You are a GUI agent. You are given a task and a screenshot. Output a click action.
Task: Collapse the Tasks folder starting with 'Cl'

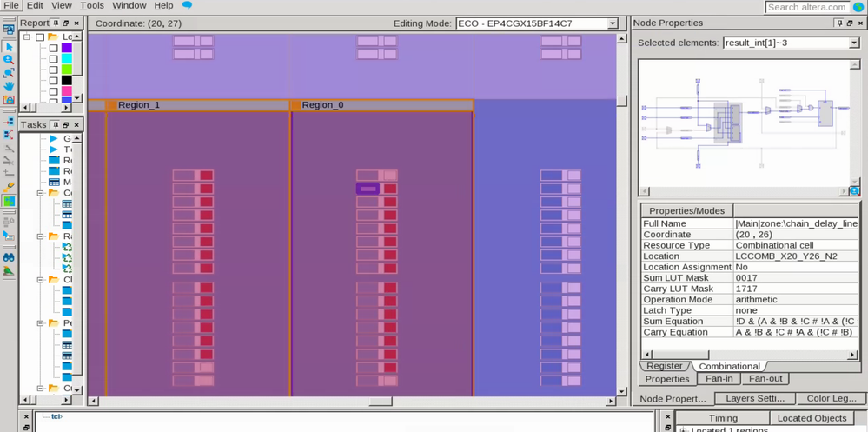[40, 280]
